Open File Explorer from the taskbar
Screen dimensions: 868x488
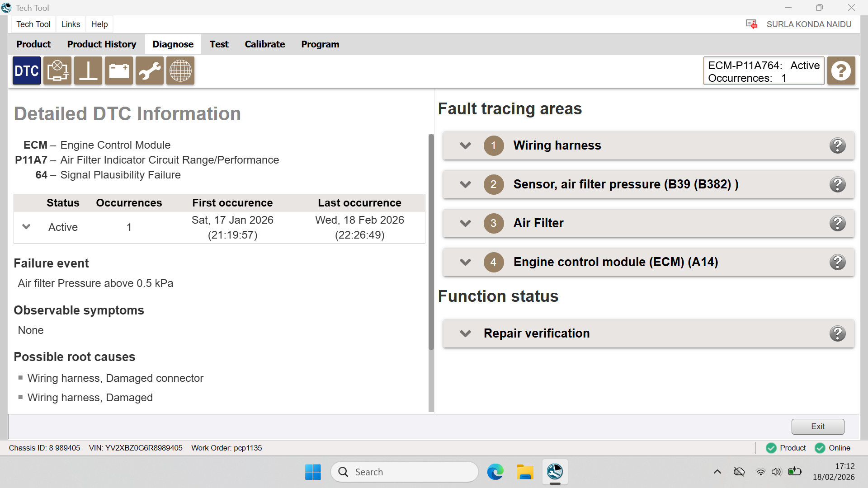tap(525, 472)
